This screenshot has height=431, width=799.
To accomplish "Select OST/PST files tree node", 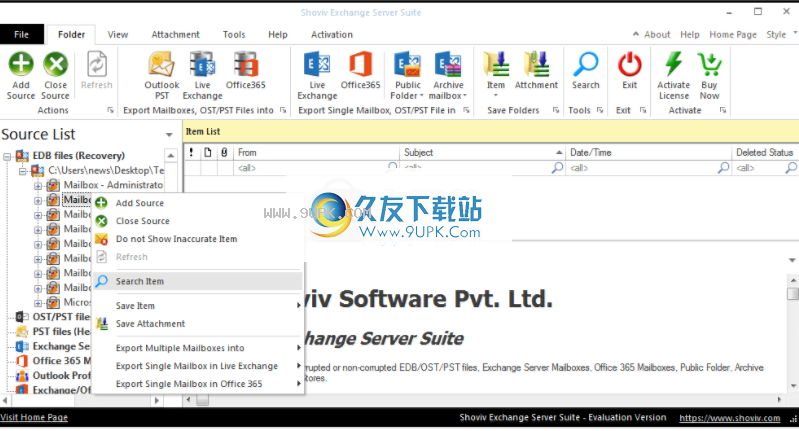I will [x=62, y=317].
